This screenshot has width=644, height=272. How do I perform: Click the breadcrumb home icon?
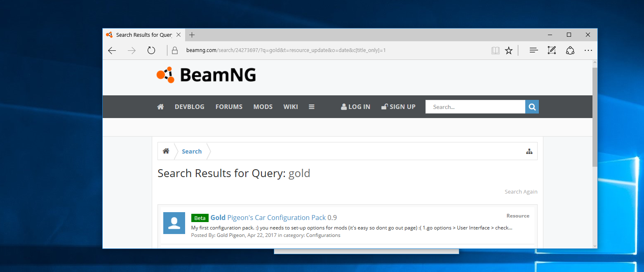(x=166, y=151)
